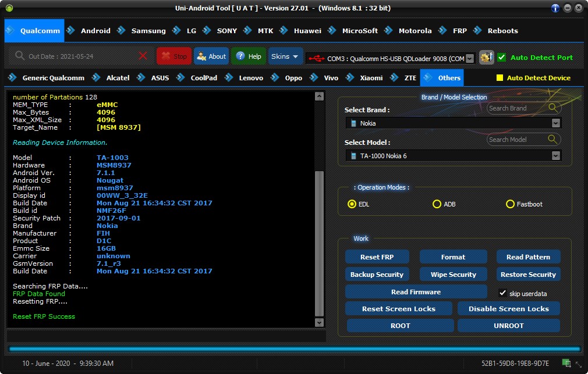Image resolution: width=588 pixels, height=374 pixels.
Task: Select the Oppo sub-tab
Action: point(287,78)
